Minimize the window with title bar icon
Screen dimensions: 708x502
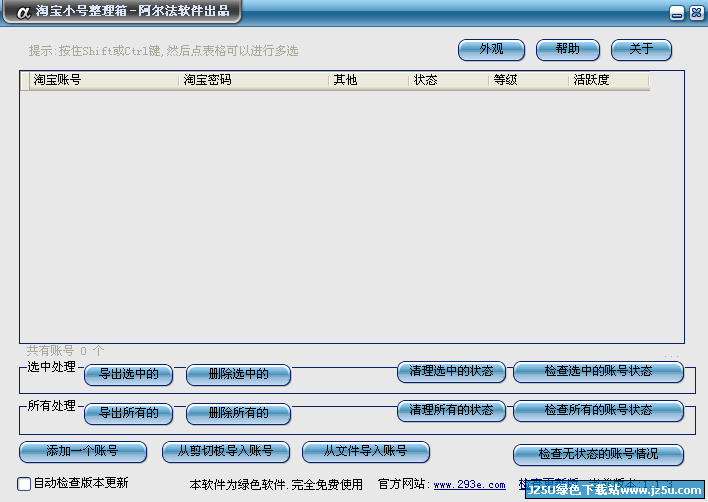pyautogui.click(x=676, y=13)
